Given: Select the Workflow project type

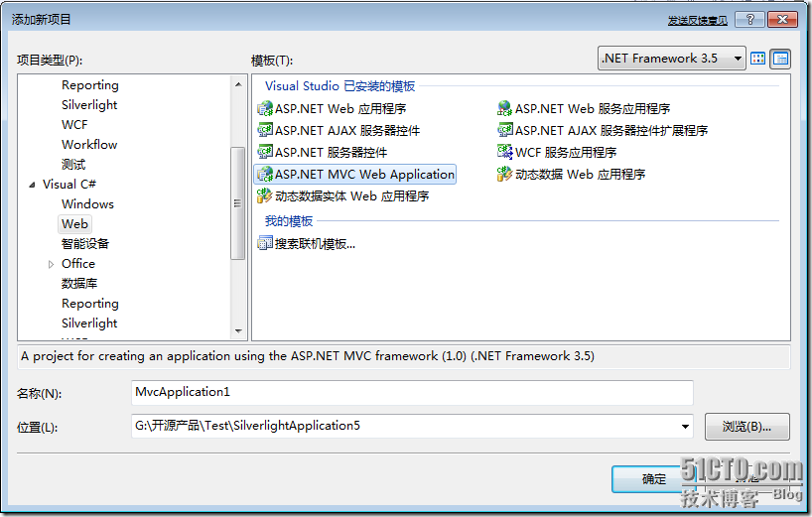Looking at the screenshot, I should tap(89, 145).
